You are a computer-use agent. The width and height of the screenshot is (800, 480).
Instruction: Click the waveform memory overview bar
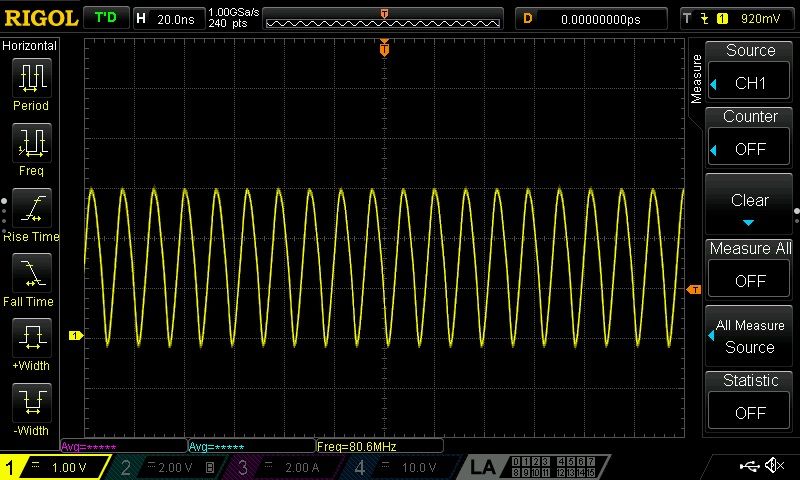tap(383, 19)
